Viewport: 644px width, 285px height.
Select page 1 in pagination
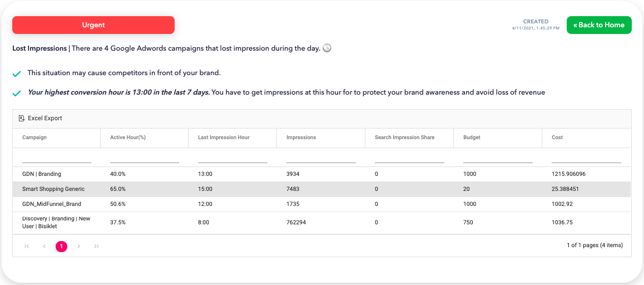tap(61, 246)
